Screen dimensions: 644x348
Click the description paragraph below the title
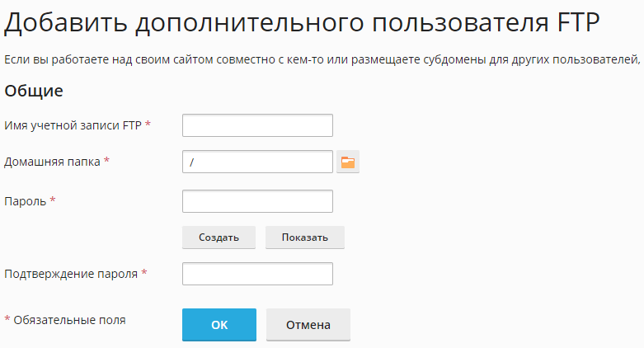(x=322, y=59)
